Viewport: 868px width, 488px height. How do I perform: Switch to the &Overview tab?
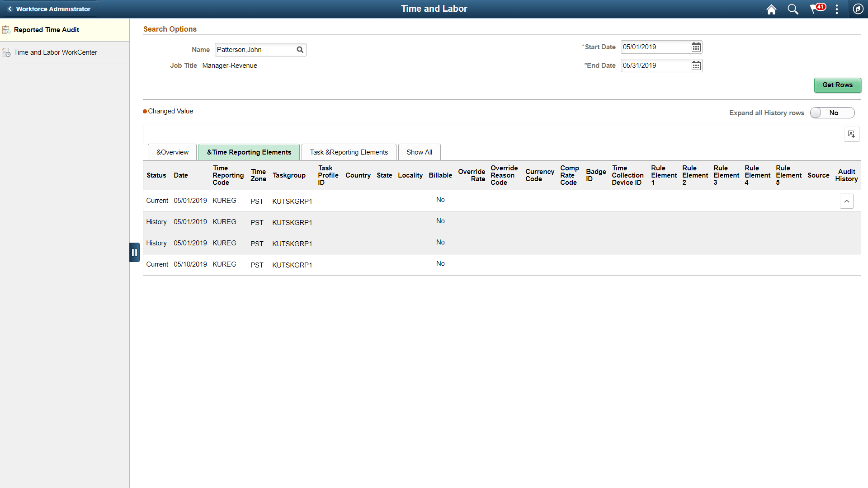click(172, 152)
